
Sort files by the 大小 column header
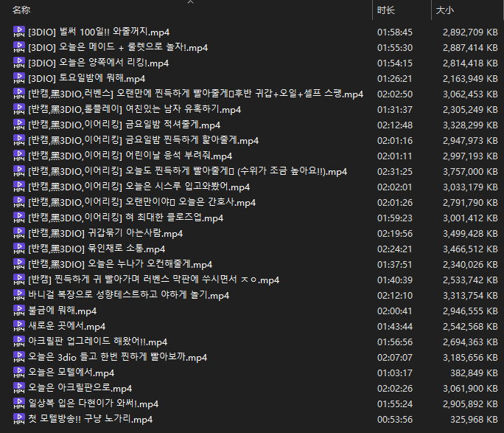[445, 10]
